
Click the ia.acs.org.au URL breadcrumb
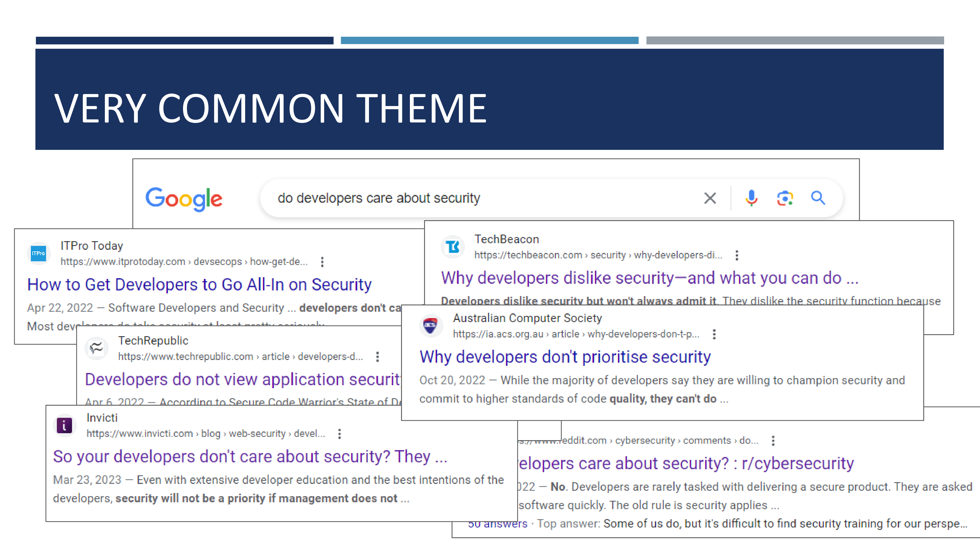tap(576, 334)
